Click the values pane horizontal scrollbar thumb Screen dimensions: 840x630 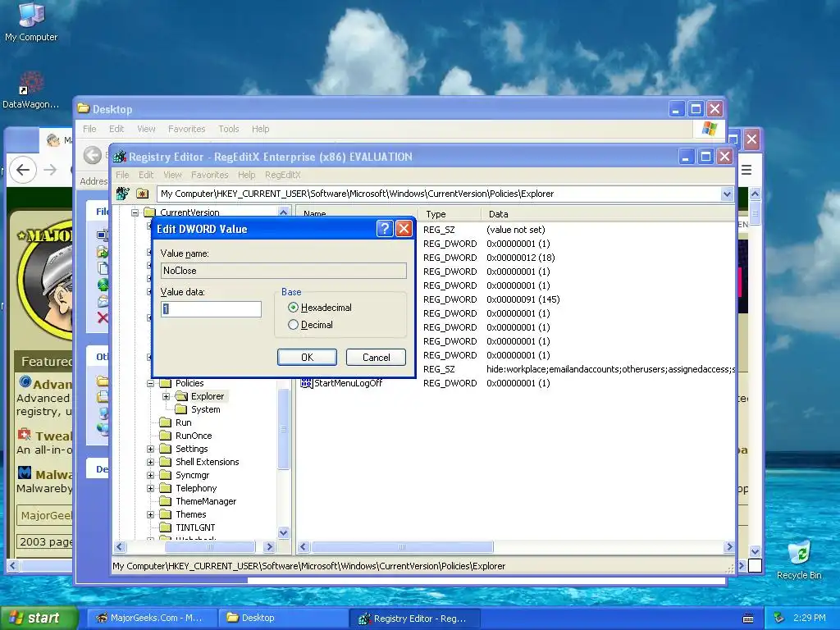pyautogui.click(x=402, y=547)
